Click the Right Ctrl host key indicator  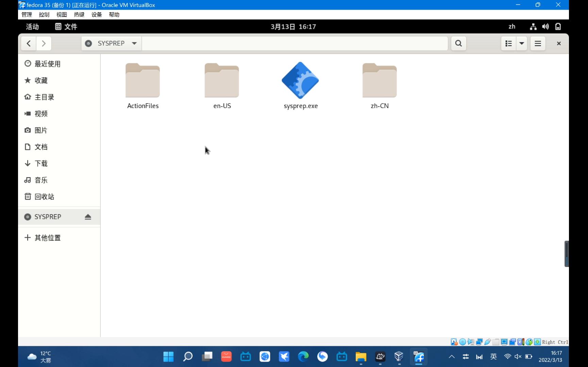tap(555, 342)
